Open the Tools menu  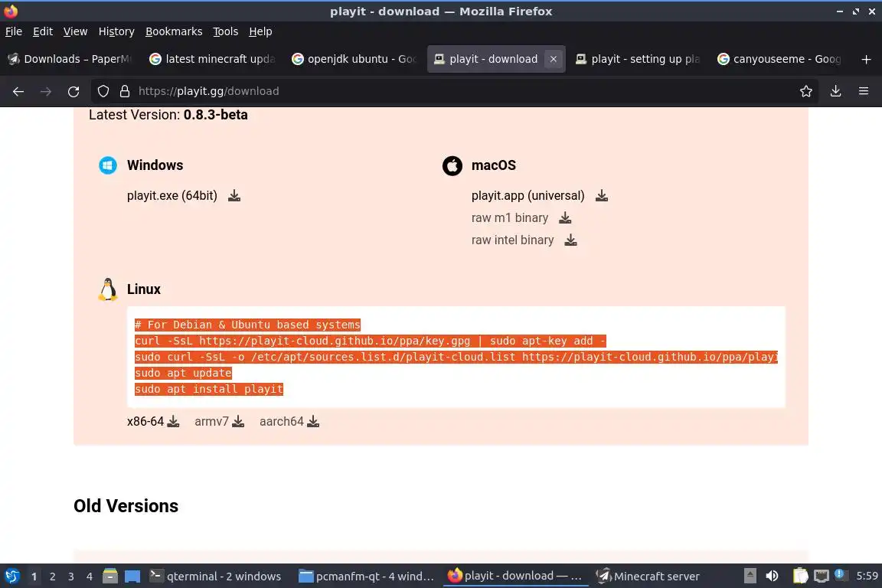[x=226, y=31]
